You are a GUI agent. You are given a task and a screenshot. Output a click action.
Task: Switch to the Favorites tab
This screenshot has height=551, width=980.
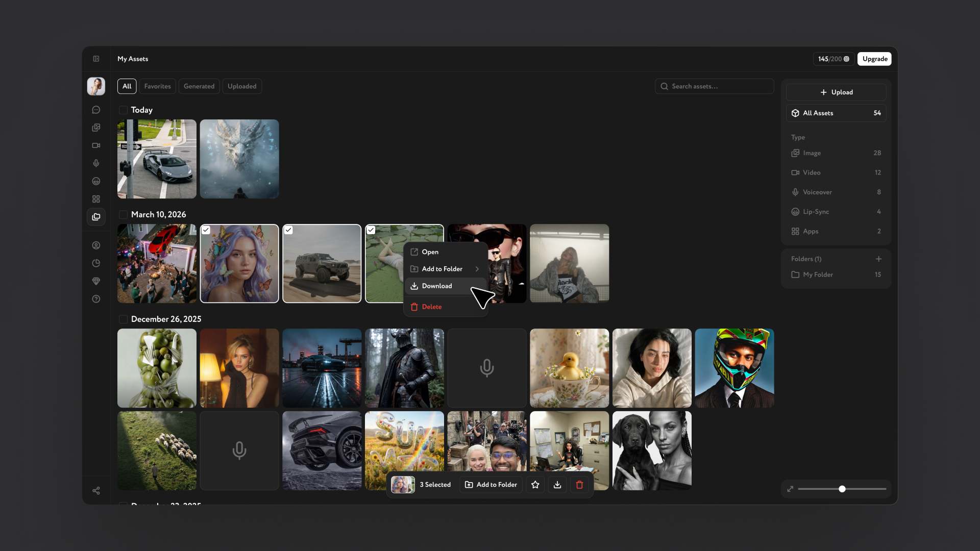coord(157,86)
